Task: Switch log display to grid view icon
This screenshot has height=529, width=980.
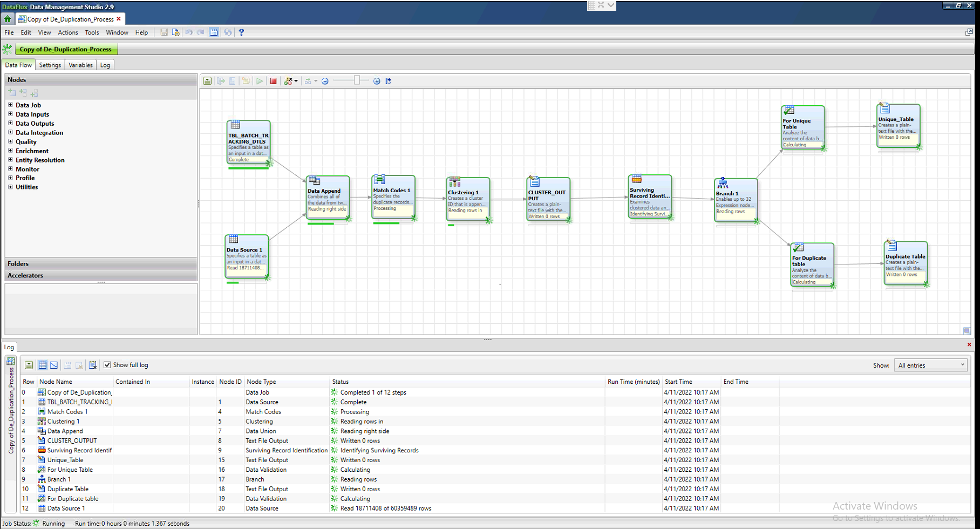Action: (x=42, y=365)
